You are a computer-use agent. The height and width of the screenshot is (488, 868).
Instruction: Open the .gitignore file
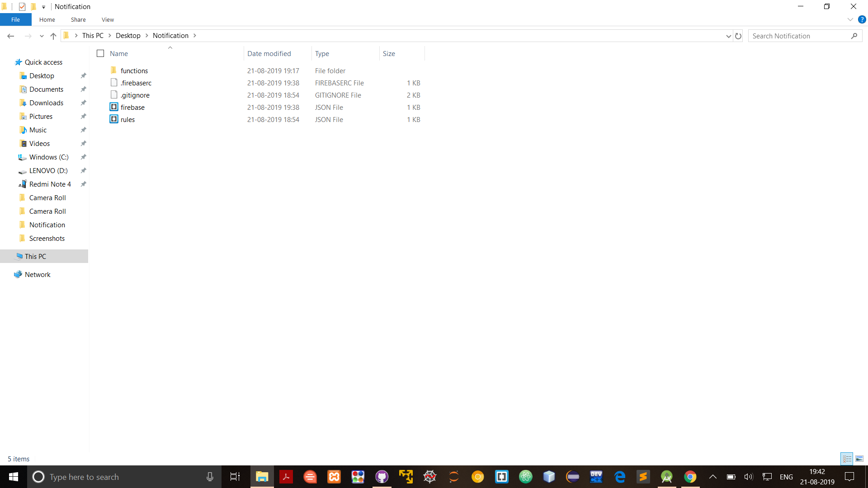pyautogui.click(x=134, y=95)
